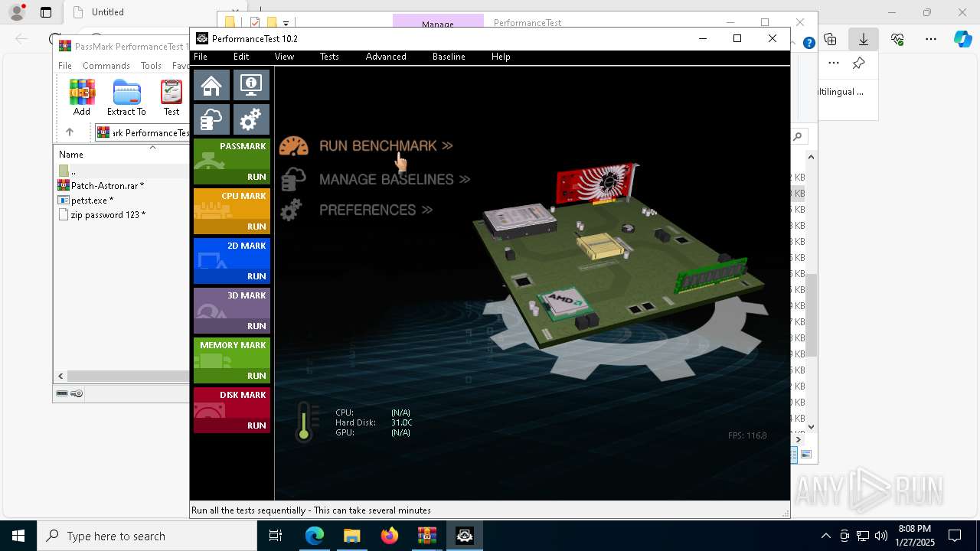This screenshot has height=551, width=980.
Task: Click the gears icon beside Preferences
Action: pos(291,210)
